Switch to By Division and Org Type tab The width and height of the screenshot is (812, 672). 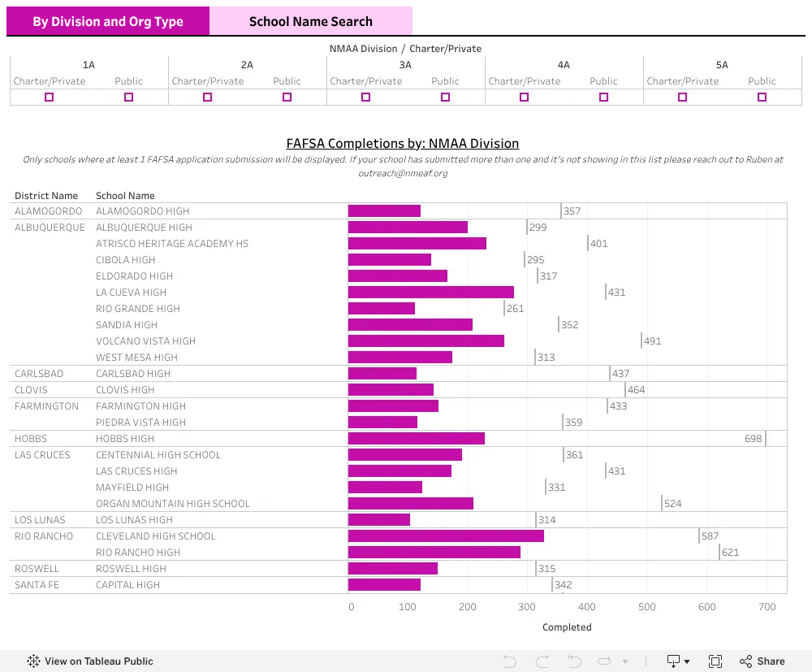click(x=108, y=21)
